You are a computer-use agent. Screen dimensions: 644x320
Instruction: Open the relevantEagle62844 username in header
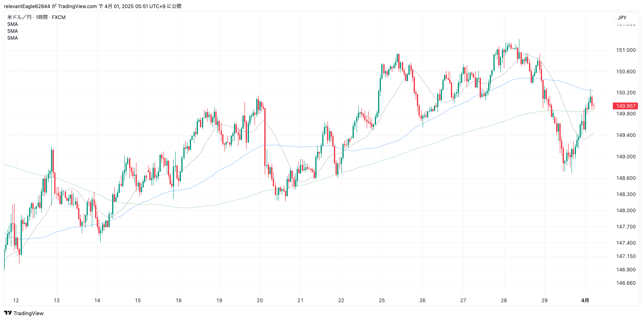[27, 6]
